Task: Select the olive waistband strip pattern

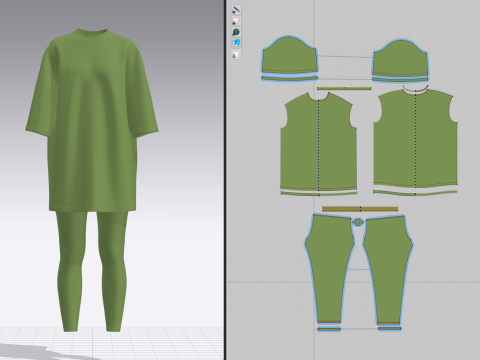Action: pos(360,209)
